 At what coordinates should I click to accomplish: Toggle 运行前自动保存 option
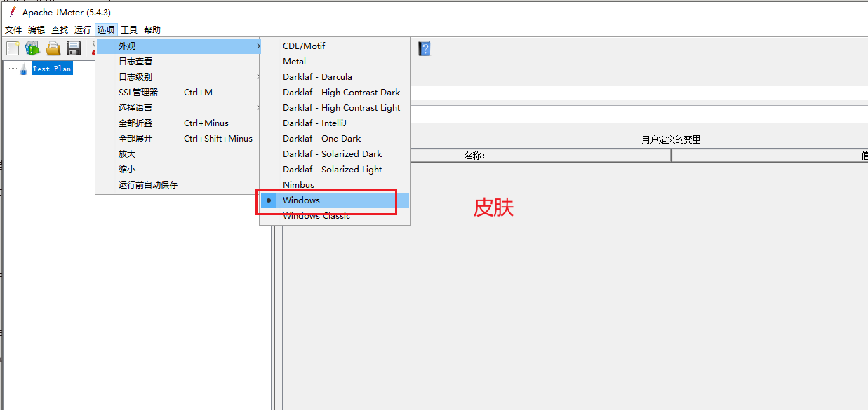[x=178, y=185]
